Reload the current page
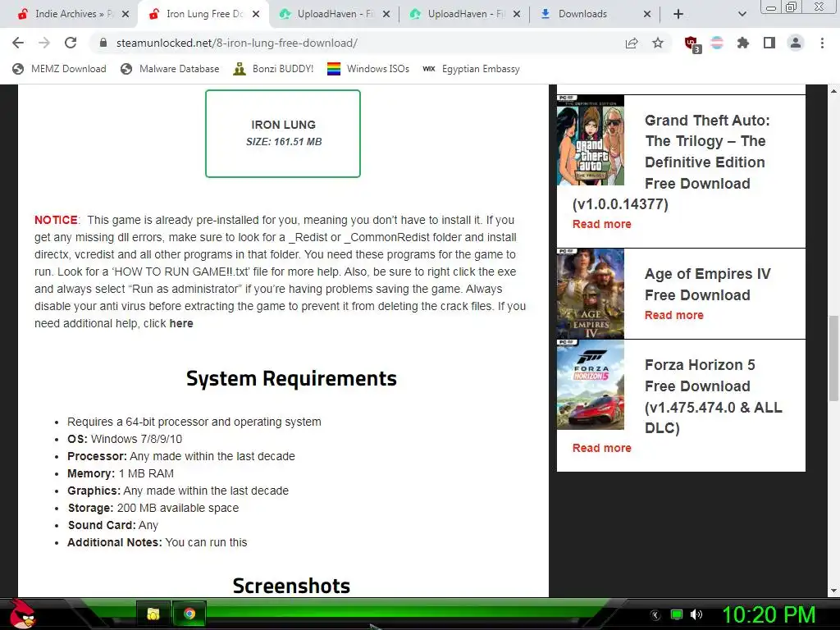This screenshot has width=840, height=630. (71, 43)
